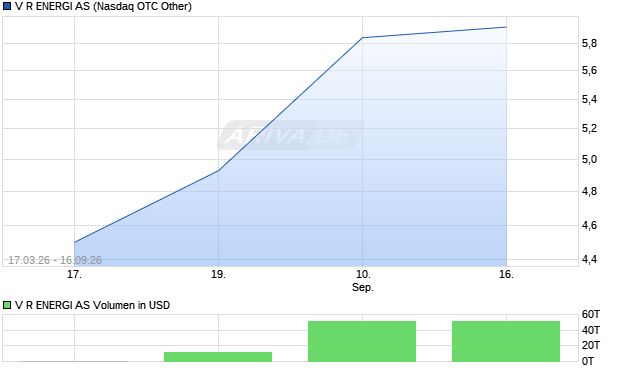Click the ARIVA.DE watermark logo
The image size is (620, 371).
click(290, 135)
